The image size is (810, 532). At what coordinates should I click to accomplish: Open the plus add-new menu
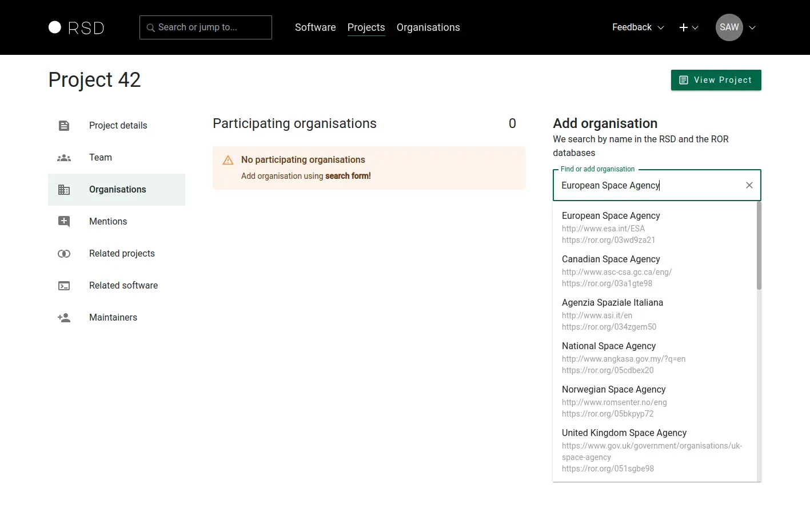point(688,27)
